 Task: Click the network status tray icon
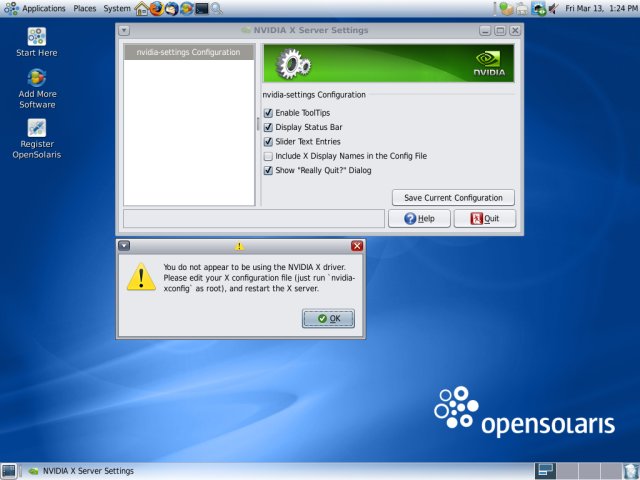coord(538,8)
